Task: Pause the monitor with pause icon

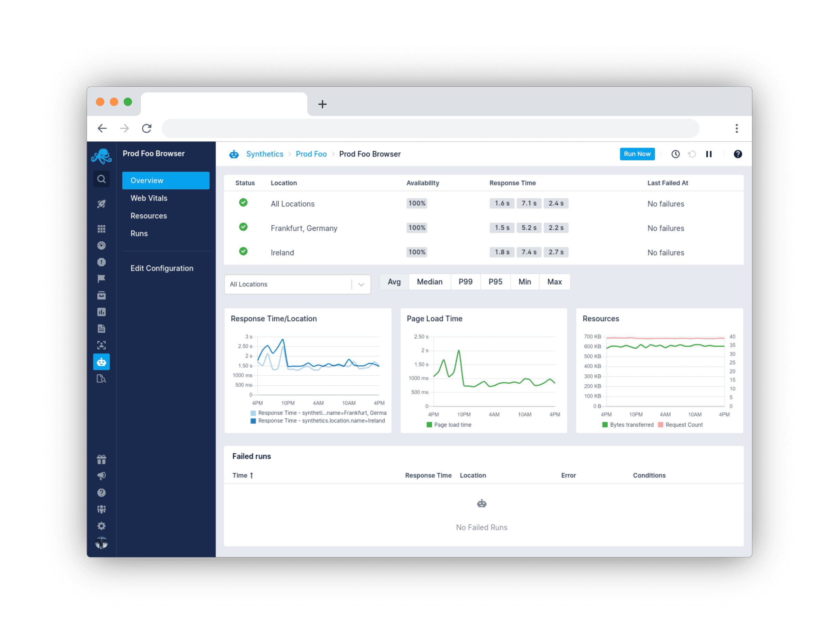Action: click(x=709, y=154)
